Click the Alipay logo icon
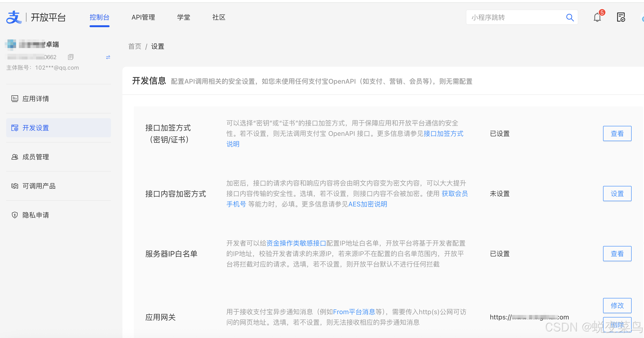644x338 pixels. click(x=14, y=17)
